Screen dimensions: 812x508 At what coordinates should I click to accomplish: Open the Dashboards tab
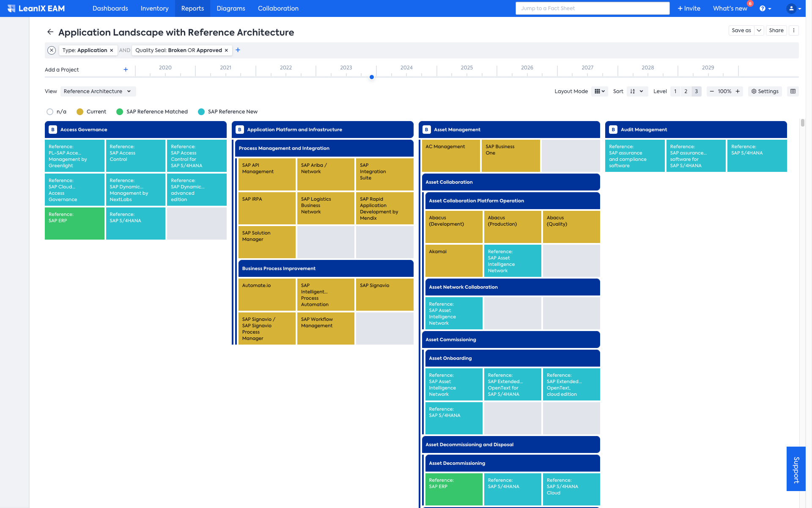click(110, 8)
